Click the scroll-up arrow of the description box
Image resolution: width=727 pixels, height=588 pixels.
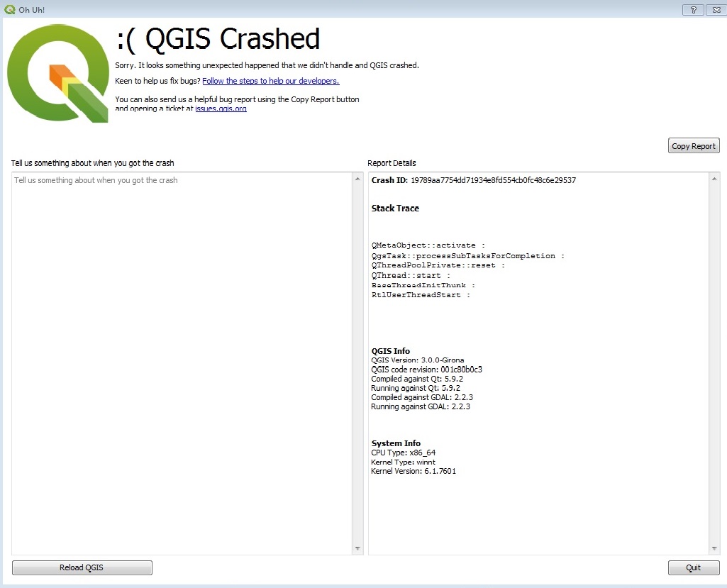(357, 179)
